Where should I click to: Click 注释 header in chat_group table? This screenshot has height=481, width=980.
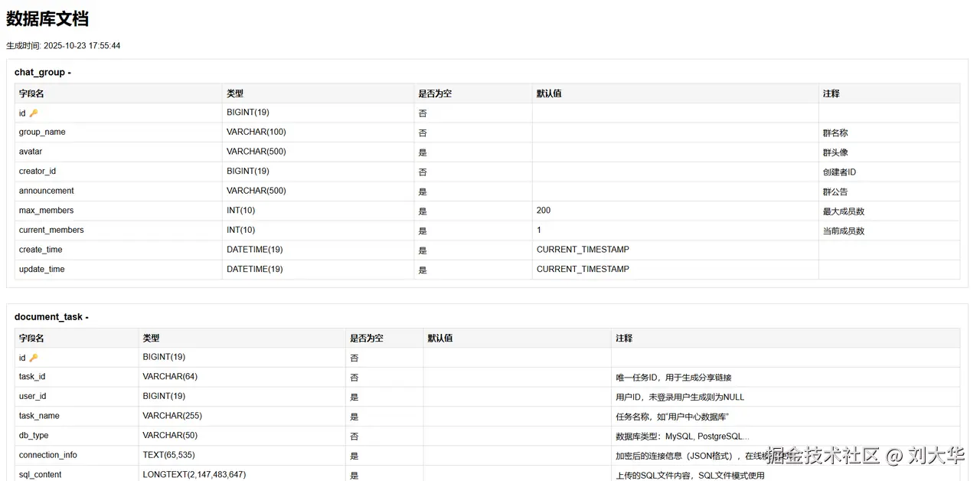889,93
